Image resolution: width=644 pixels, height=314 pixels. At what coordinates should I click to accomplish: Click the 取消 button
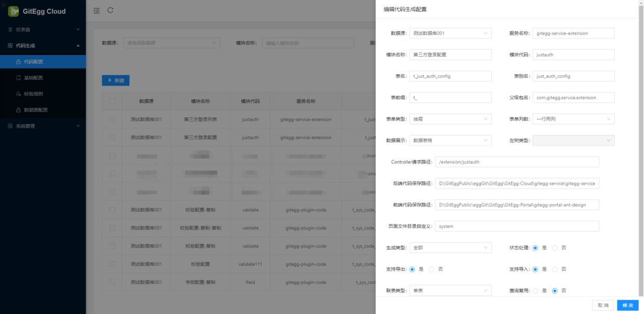pyautogui.click(x=603, y=305)
